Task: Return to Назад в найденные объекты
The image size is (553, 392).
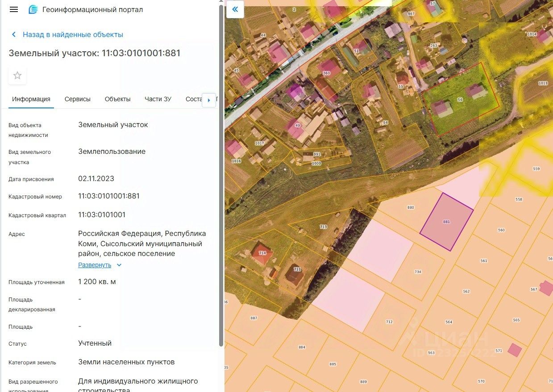Action: click(73, 34)
